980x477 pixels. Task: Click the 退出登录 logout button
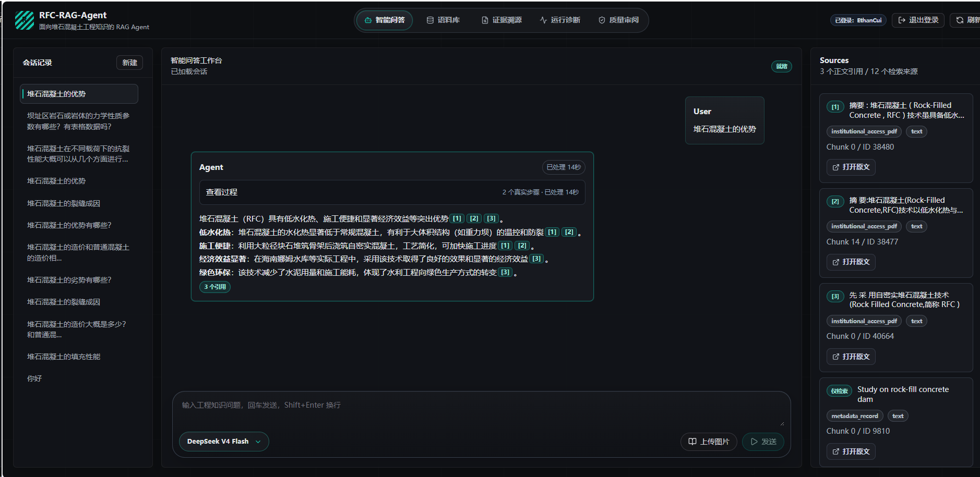[x=918, y=20]
